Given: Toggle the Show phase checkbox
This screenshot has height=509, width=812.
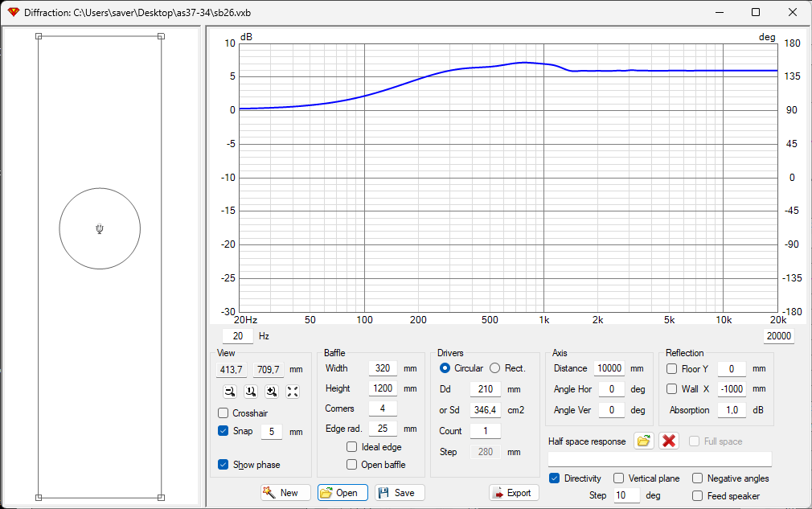Looking at the screenshot, I should 224,465.
